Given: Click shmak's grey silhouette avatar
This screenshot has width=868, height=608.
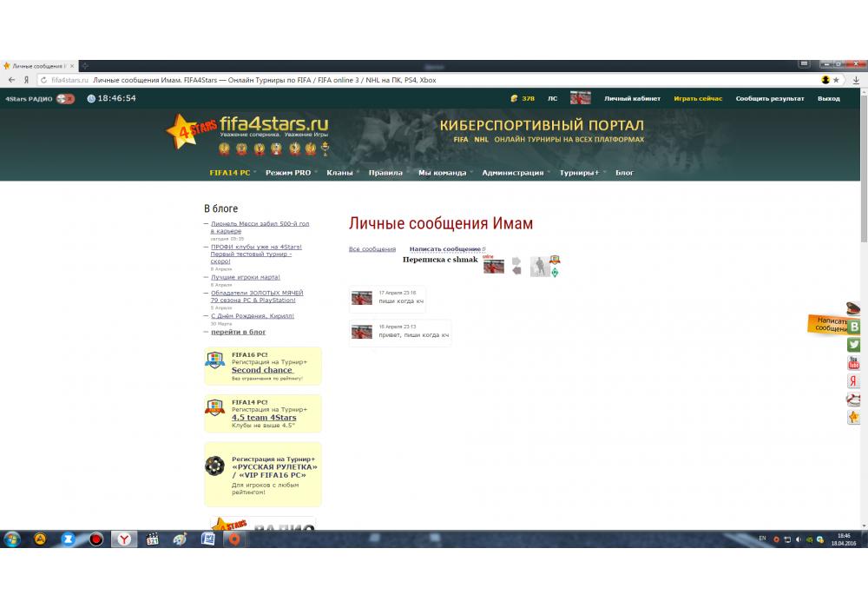Looking at the screenshot, I should pos(539,267).
